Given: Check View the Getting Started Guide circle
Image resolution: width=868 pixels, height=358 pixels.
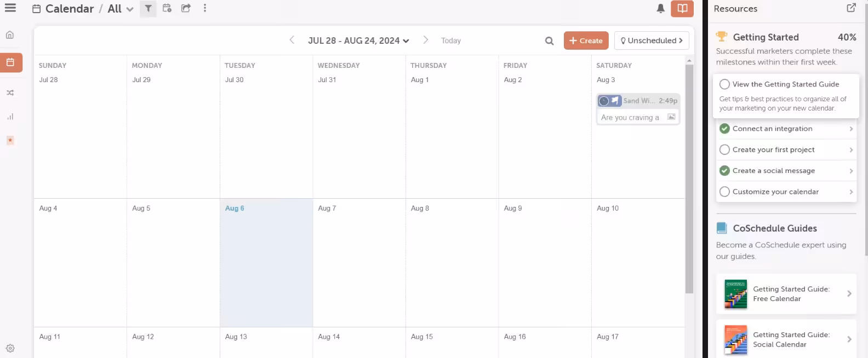Looking at the screenshot, I should pyautogui.click(x=724, y=84).
